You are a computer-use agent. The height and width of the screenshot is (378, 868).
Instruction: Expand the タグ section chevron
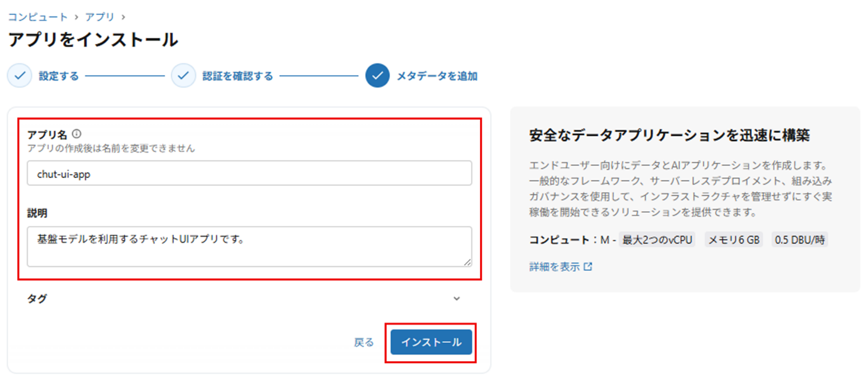click(x=457, y=299)
